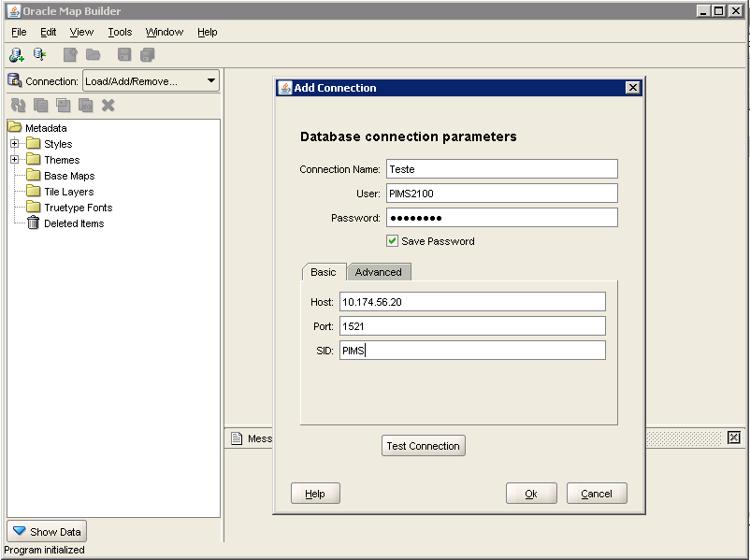The image size is (750, 560).
Task: Select the Base Maps tree label
Action: [x=69, y=176]
